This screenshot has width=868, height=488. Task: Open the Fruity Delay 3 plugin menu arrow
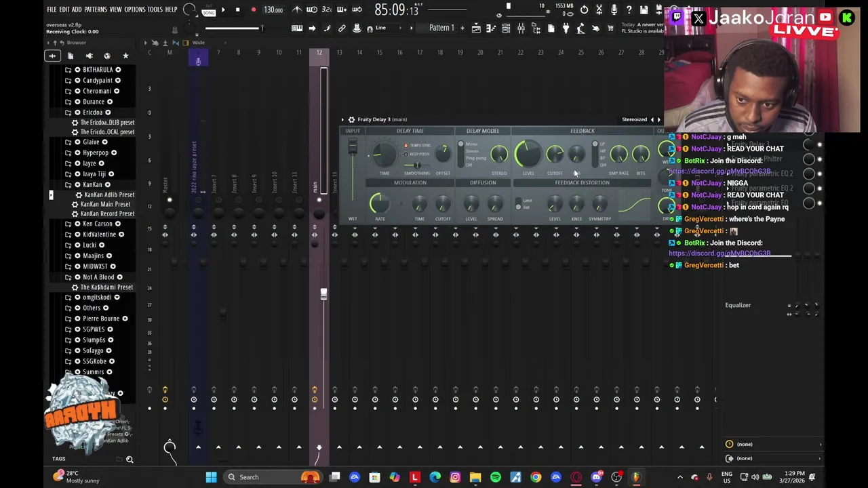tap(342, 119)
